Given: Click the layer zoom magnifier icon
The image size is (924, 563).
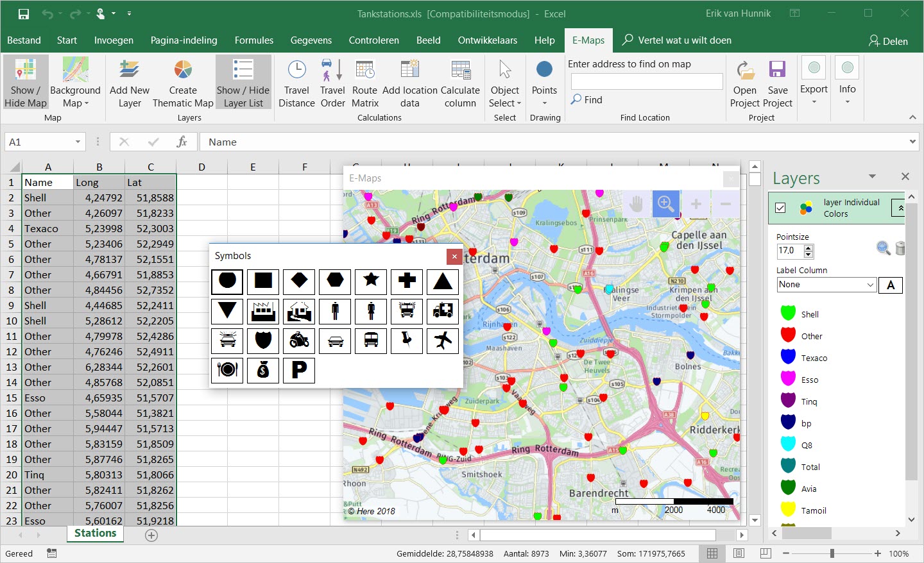Looking at the screenshot, I should coord(883,248).
